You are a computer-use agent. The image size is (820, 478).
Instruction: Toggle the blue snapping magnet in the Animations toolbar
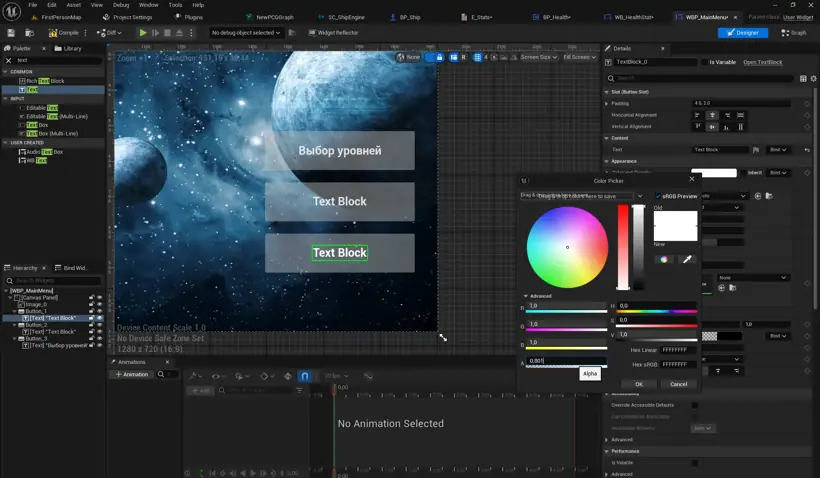tap(304, 376)
